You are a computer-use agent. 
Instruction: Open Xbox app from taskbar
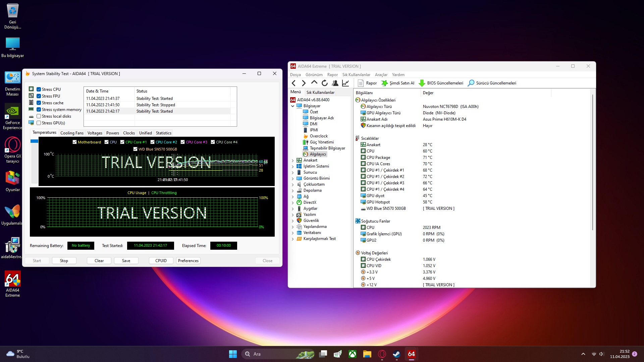coord(353,354)
